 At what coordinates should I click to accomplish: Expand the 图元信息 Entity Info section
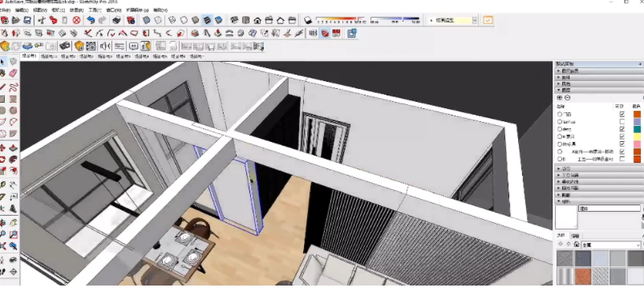[598, 71]
